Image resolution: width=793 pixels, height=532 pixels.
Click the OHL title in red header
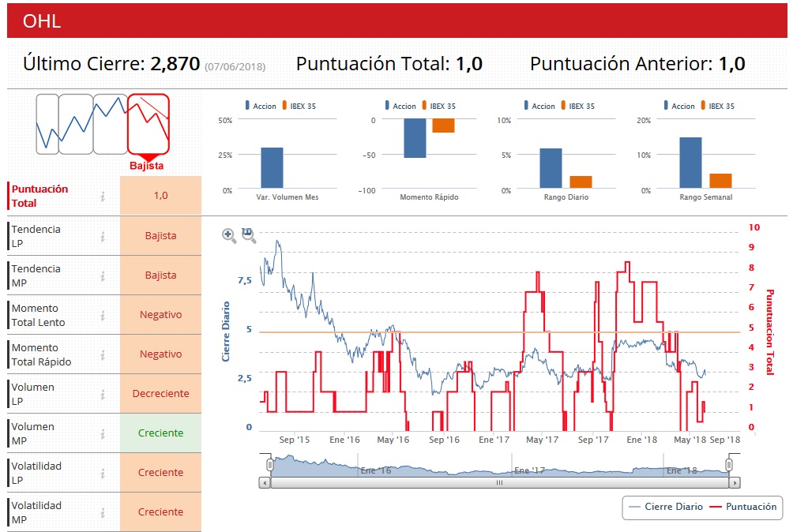[42, 21]
